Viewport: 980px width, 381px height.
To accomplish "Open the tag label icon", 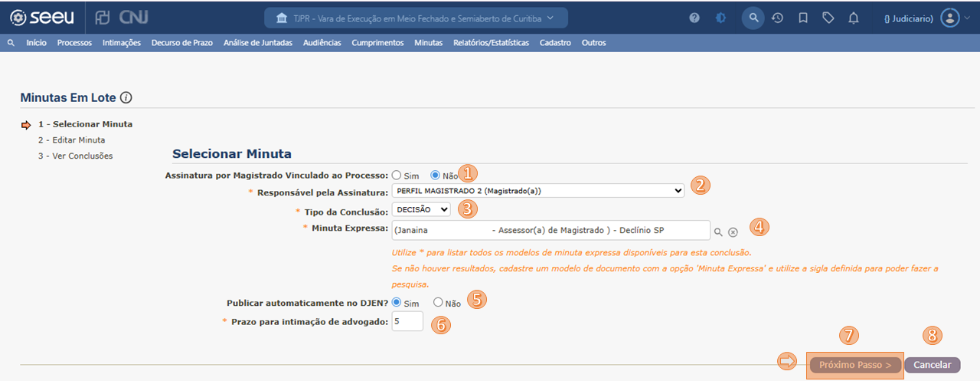I will (x=828, y=18).
